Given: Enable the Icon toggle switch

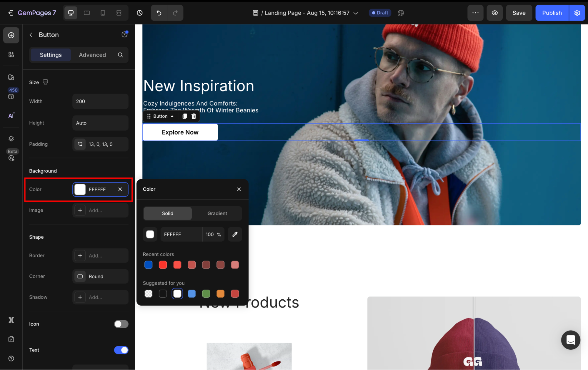Looking at the screenshot, I should click(x=121, y=324).
